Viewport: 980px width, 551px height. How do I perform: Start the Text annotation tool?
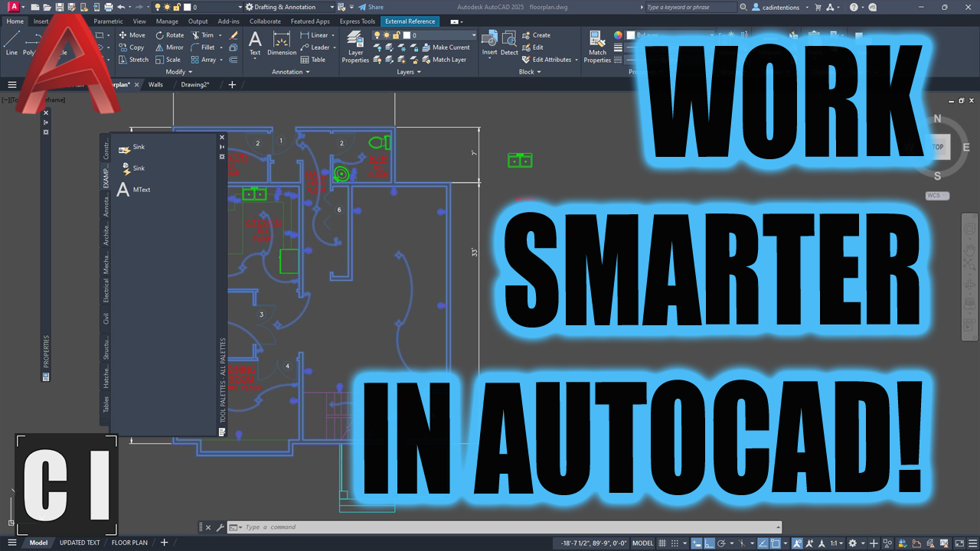(255, 43)
